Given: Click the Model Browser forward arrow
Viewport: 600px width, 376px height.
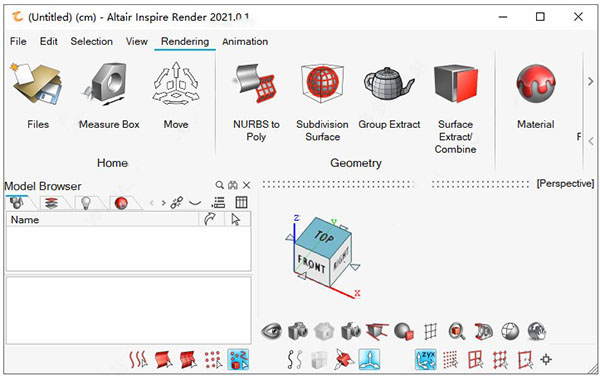Looking at the screenshot, I should 163,203.
